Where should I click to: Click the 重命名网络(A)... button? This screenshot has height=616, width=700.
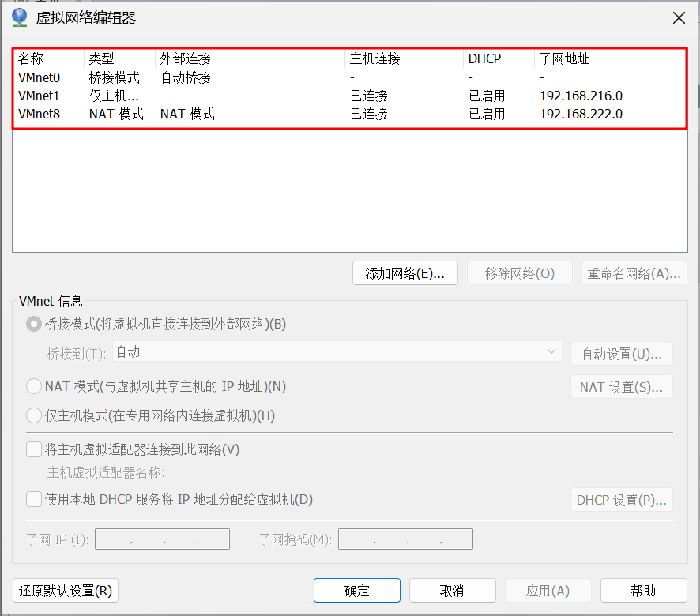(x=634, y=272)
